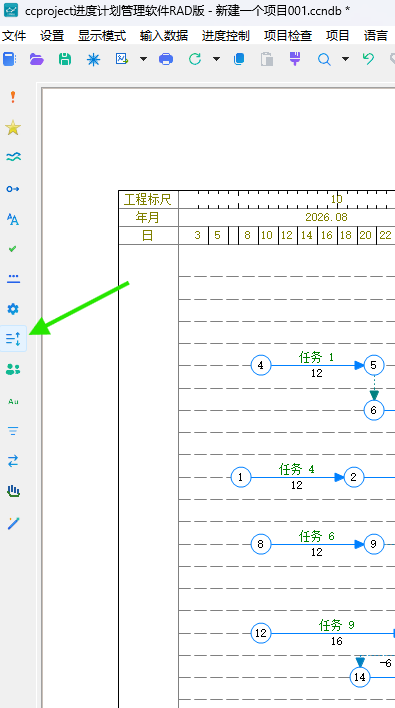Click the green checkmark sidebar icon

tap(13, 249)
